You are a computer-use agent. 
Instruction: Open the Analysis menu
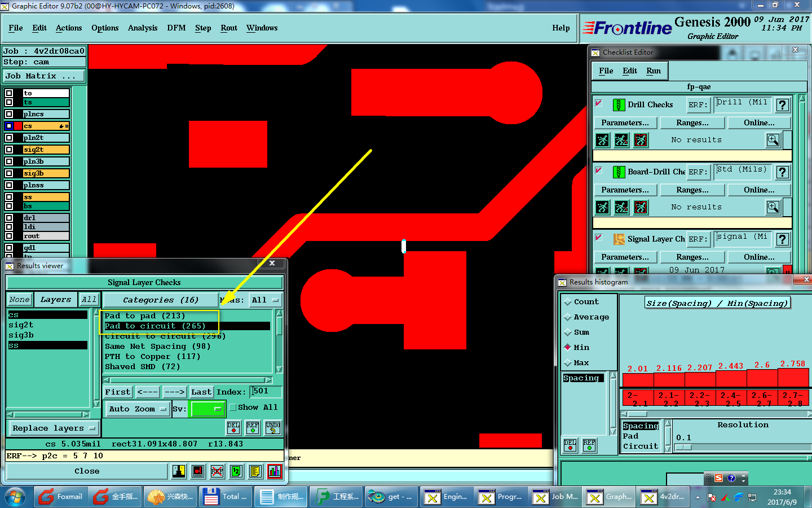pyautogui.click(x=143, y=28)
